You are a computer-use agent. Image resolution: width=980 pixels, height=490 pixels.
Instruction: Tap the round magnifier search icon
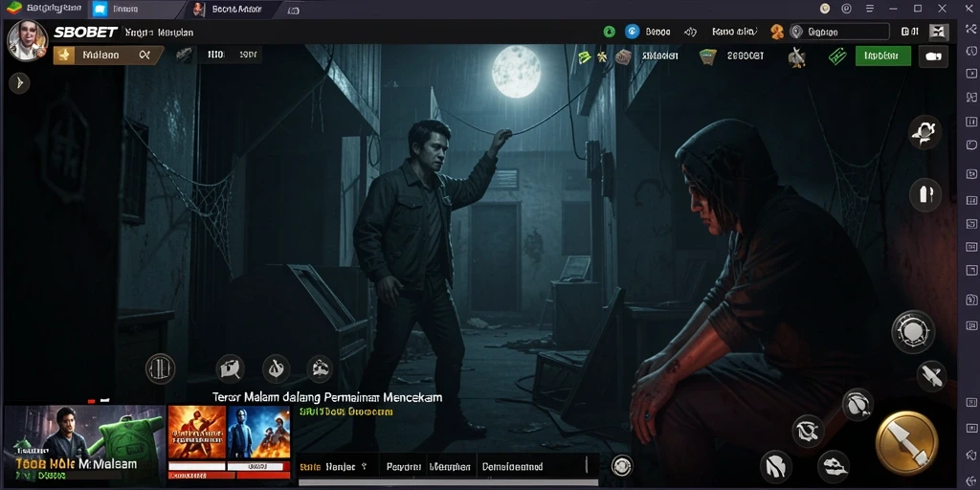click(230, 368)
